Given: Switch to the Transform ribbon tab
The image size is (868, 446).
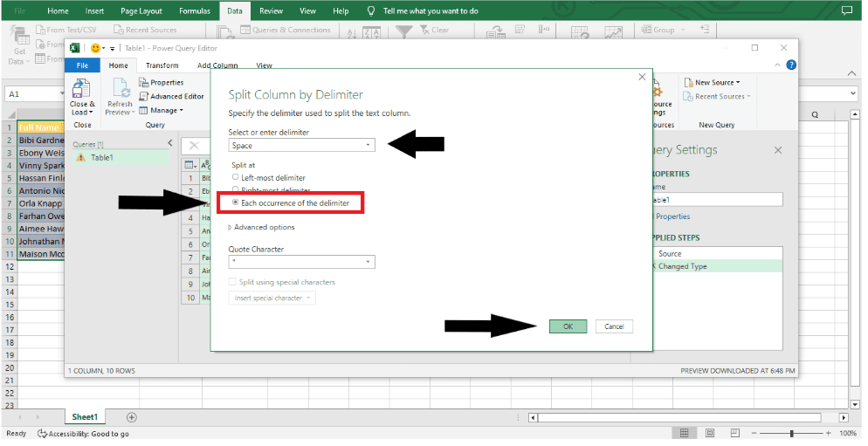Looking at the screenshot, I should coord(162,65).
